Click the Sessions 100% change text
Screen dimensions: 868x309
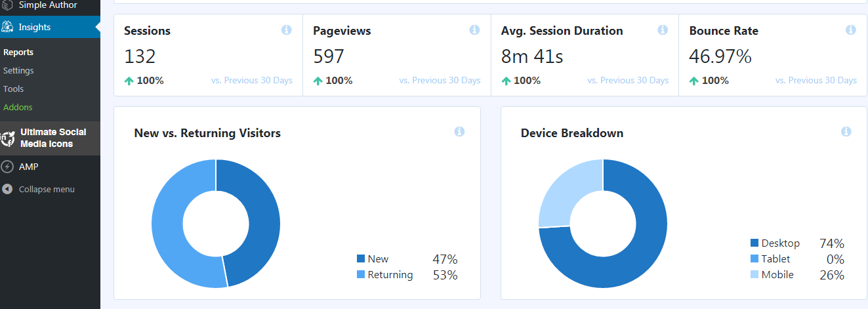151,81
